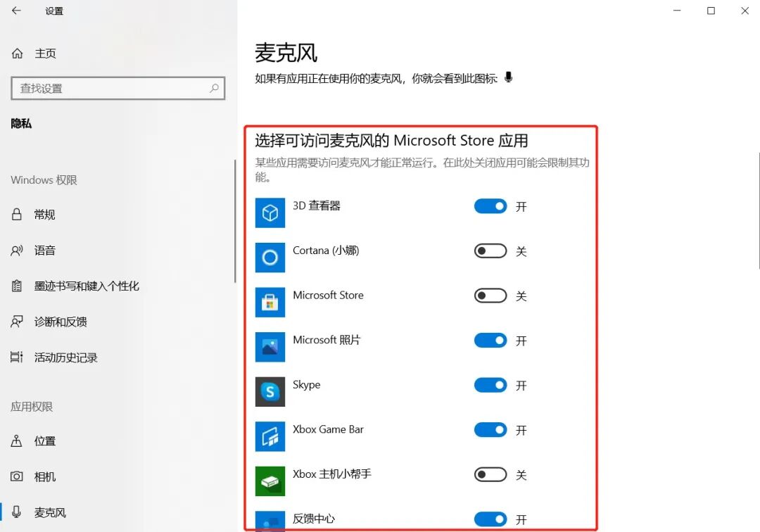The height and width of the screenshot is (532, 760).
Task: Enable Cortana (小娜) microphone toggle
Action: coord(490,251)
